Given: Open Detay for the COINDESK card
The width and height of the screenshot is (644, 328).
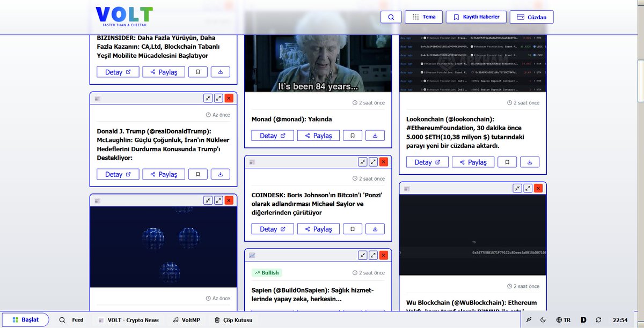Looking at the screenshot, I should [x=273, y=229].
